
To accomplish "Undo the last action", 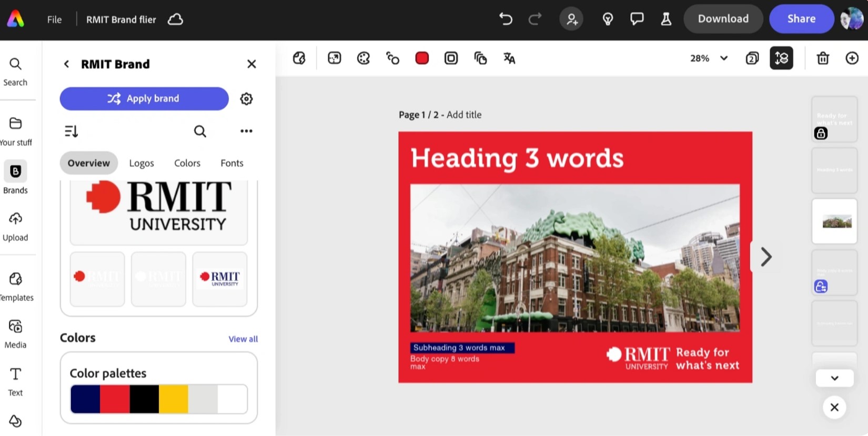I will point(506,19).
